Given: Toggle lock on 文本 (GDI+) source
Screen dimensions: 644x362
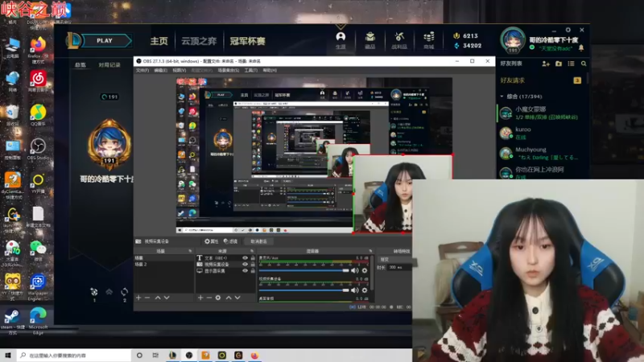Looking at the screenshot, I should (x=253, y=258).
